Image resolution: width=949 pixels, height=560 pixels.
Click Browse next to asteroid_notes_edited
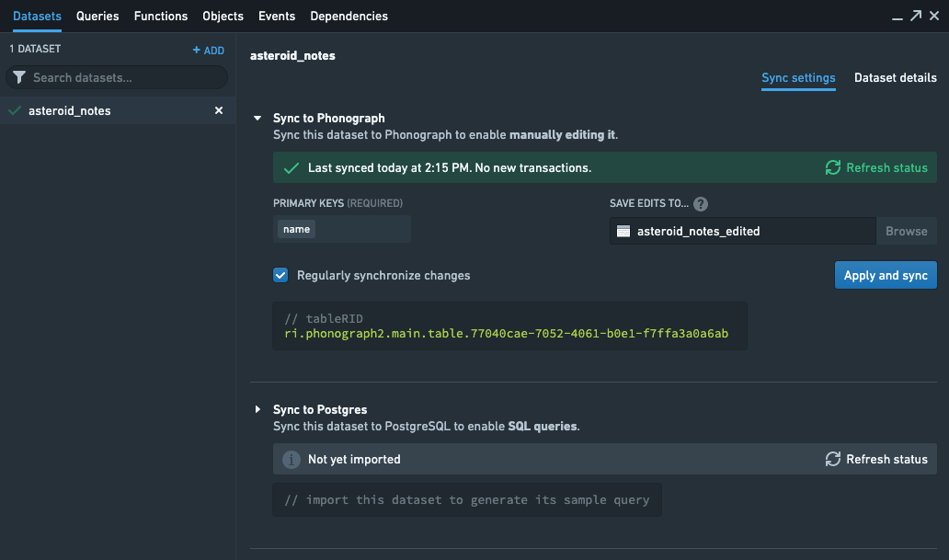tap(906, 232)
